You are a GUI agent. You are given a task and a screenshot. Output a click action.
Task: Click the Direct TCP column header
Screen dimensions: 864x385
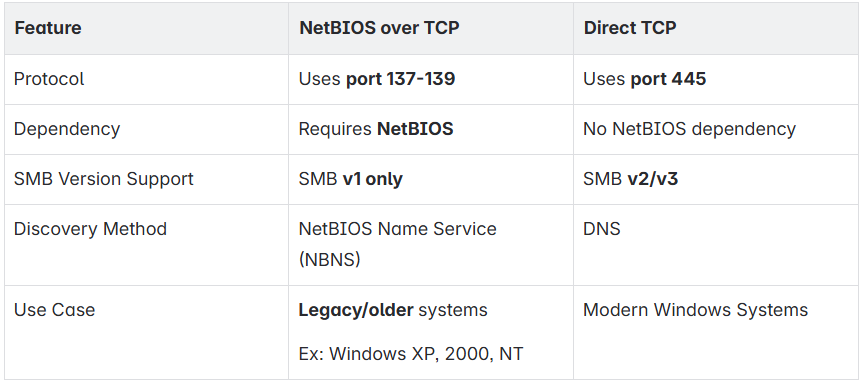point(630,28)
